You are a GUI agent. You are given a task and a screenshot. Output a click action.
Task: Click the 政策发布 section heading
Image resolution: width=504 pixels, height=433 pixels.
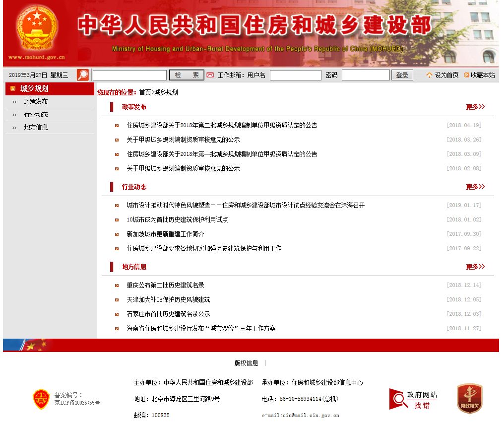(134, 107)
